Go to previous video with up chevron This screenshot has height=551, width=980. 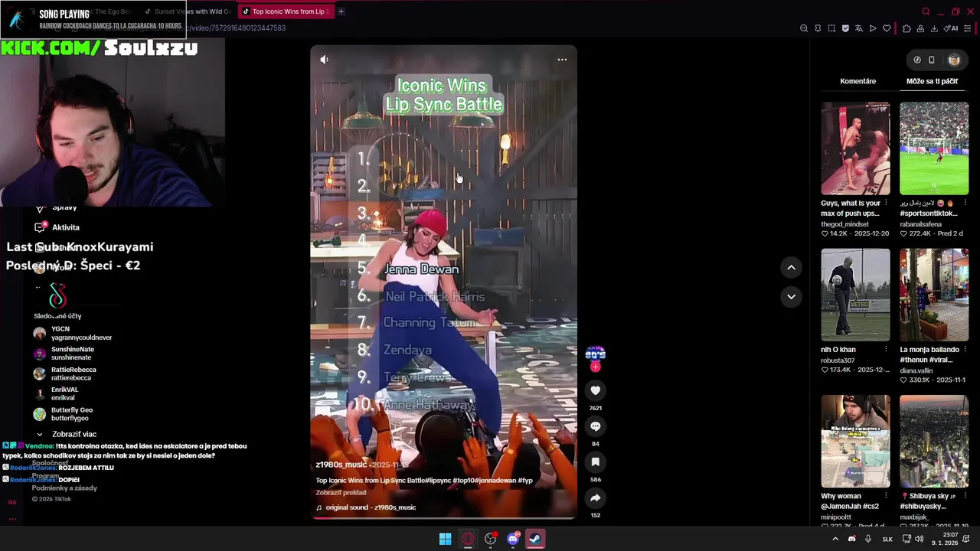point(791,267)
